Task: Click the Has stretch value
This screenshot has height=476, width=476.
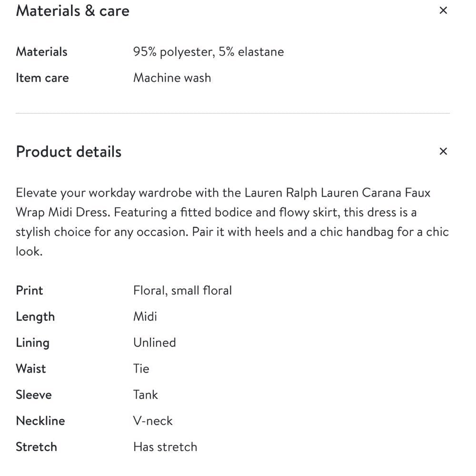Action: (x=165, y=447)
